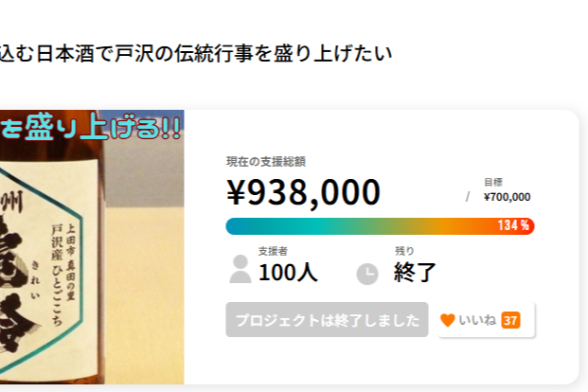Click the clock icon beside 終了
This screenshot has width=588, height=392.
366,274
